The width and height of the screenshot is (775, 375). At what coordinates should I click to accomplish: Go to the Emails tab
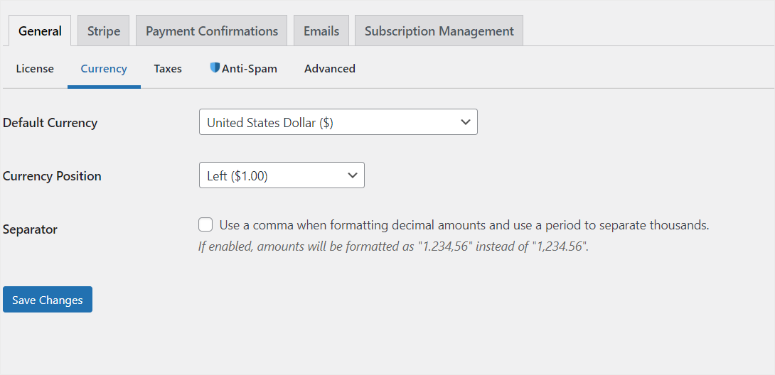(321, 31)
